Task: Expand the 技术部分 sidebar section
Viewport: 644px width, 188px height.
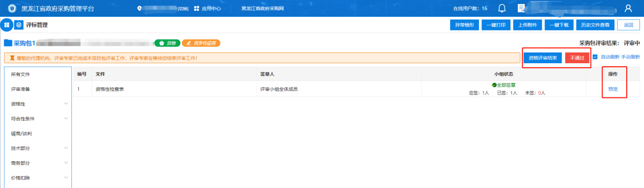Action: click(38, 148)
